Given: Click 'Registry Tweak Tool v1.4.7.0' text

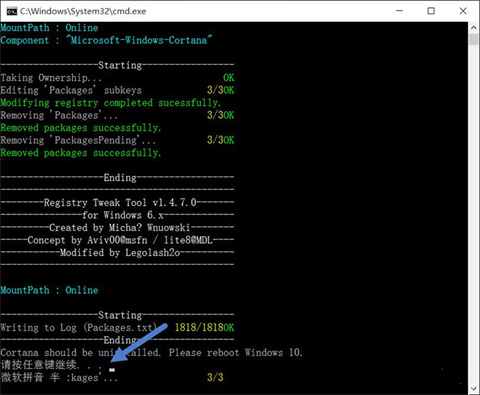Looking at the screenshot, I should point(120,203).
